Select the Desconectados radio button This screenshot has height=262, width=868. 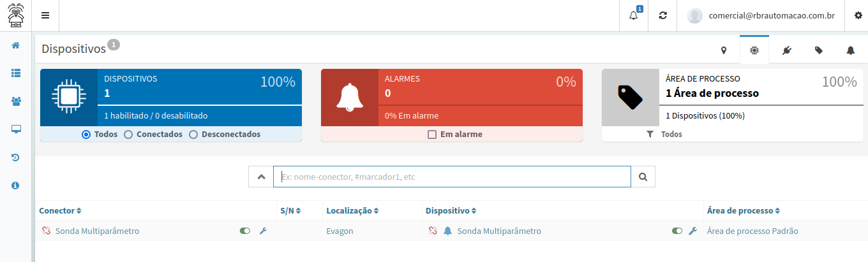193,135
